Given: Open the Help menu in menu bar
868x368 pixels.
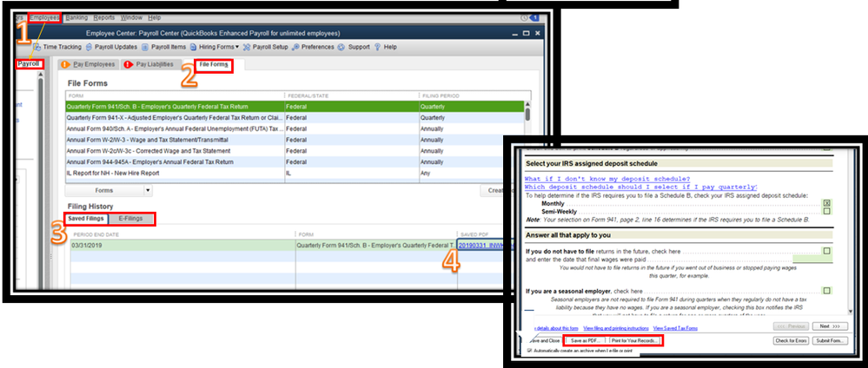Looking at the screenshot, I should [x=154, y=17].
